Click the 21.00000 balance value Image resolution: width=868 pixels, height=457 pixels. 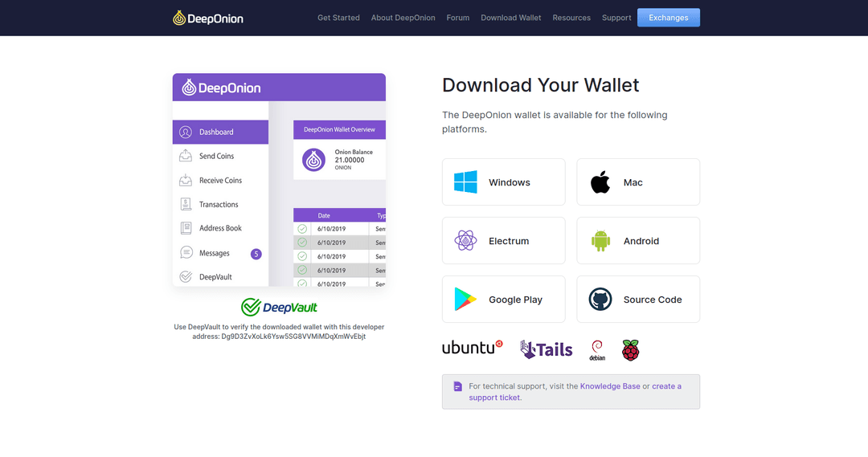[350, 160]
